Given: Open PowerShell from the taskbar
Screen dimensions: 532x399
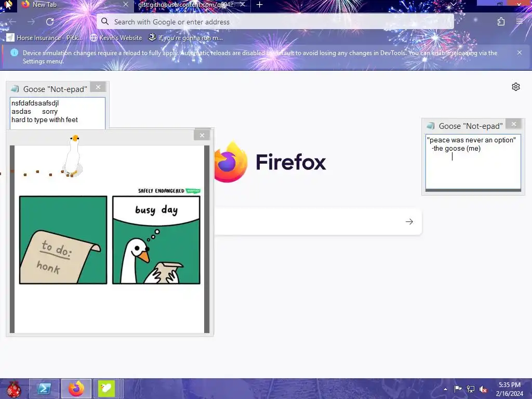Looking at the screenshot, I should 44,389.
